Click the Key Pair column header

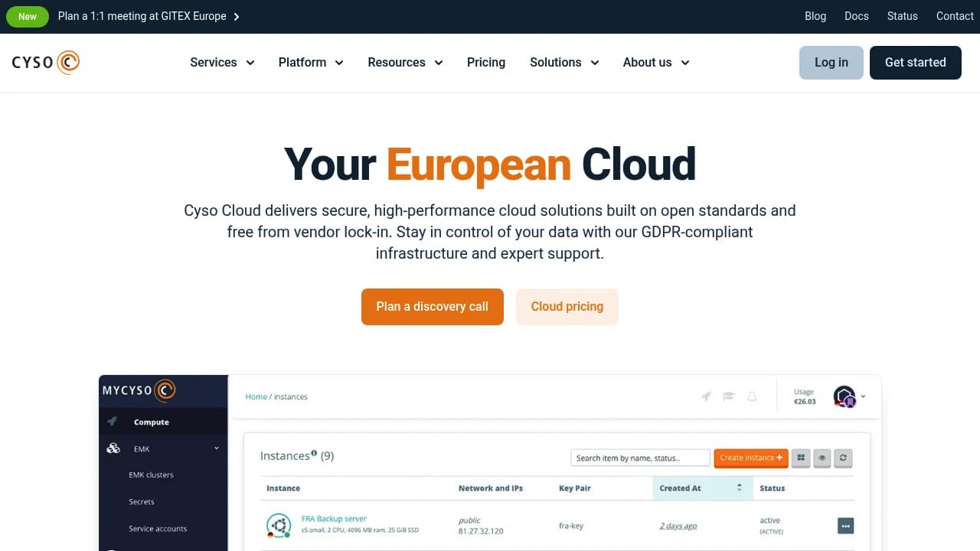click(x=575, y=488)
